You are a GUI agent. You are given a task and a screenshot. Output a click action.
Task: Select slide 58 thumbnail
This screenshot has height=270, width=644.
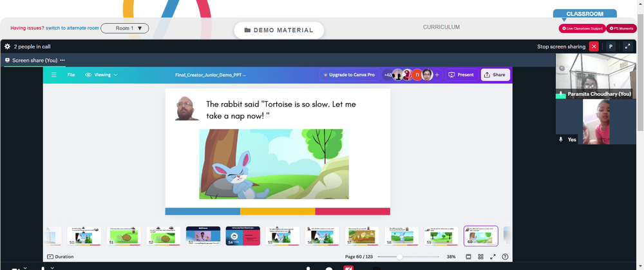point(401,236)
